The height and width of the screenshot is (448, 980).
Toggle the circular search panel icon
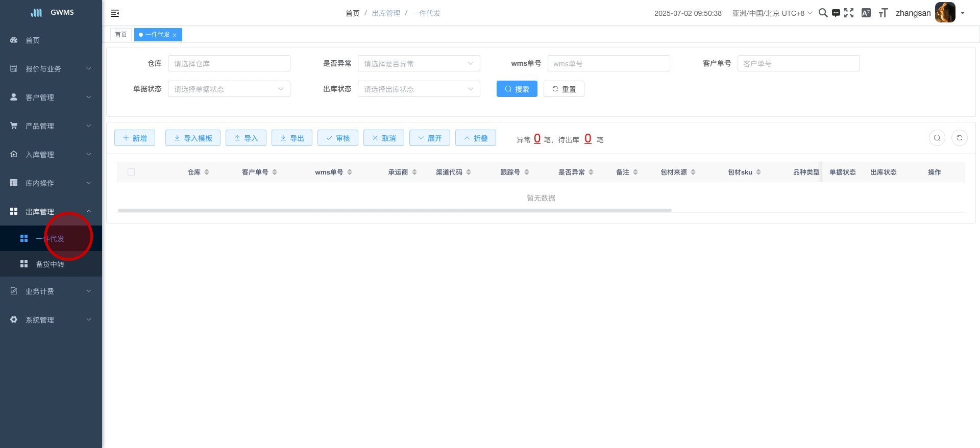[937, 138]
